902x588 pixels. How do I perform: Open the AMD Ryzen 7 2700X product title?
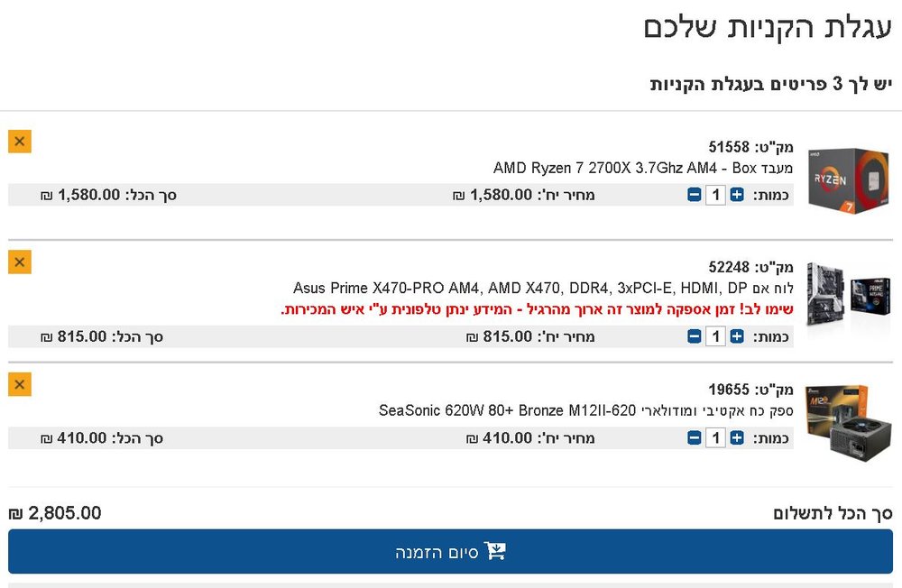(643, 168)
